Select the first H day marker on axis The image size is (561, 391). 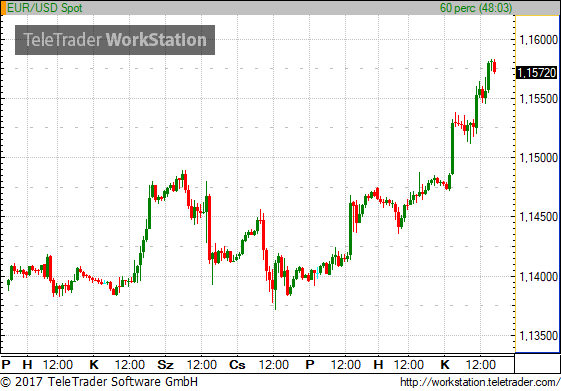(27, 365)
